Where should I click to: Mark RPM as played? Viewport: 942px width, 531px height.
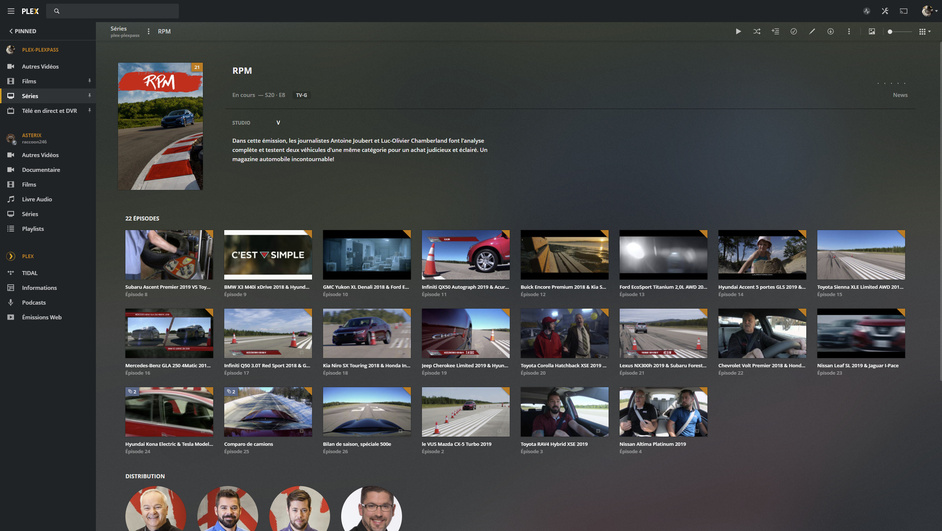794,31
